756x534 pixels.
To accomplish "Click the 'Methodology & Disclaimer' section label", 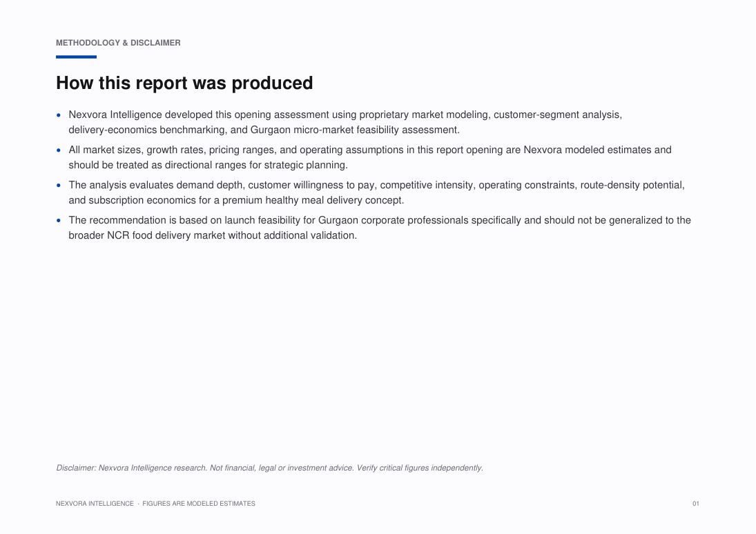I will pyautogui.click(x=118, y=43).
